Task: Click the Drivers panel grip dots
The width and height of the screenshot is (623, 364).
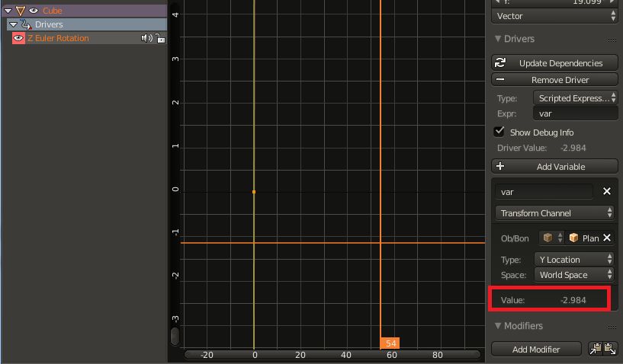Action: [612, 40]
